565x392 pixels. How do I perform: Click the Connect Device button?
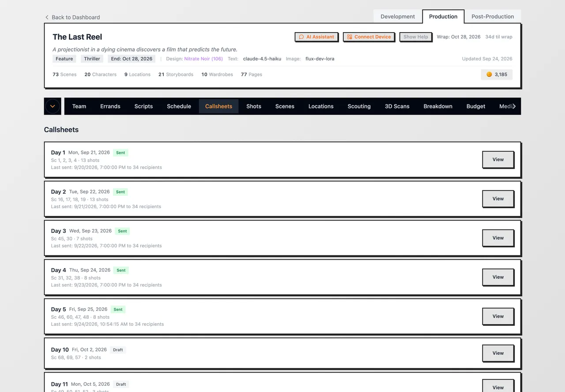point(369,37)
